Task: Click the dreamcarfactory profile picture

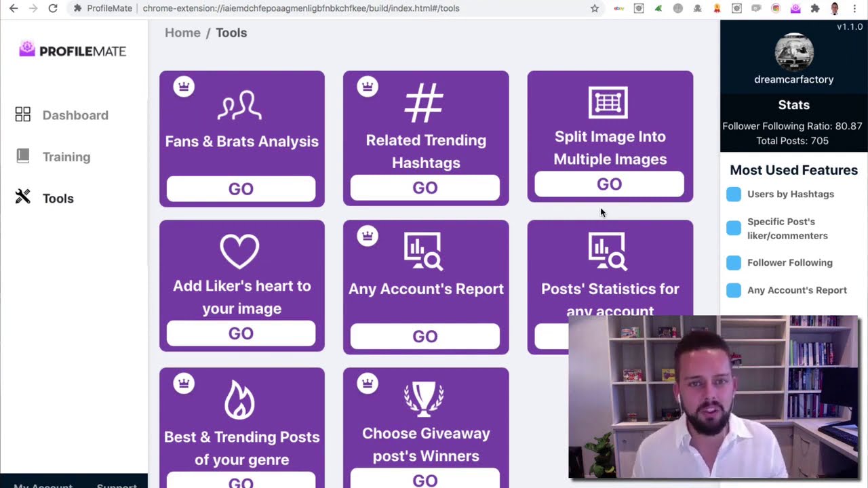Action: tap(794, 52)
